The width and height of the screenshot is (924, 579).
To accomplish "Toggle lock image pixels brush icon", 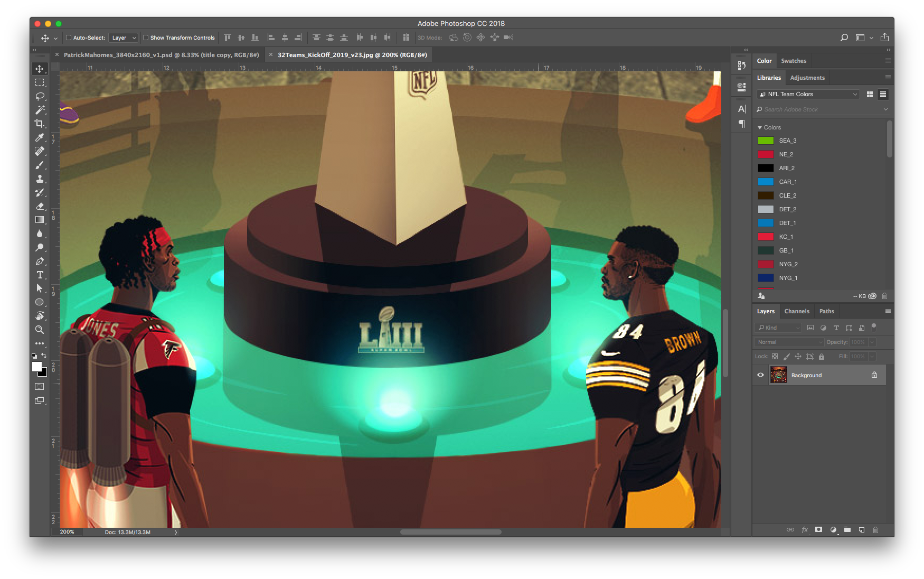I will click(x=786, y=357).
